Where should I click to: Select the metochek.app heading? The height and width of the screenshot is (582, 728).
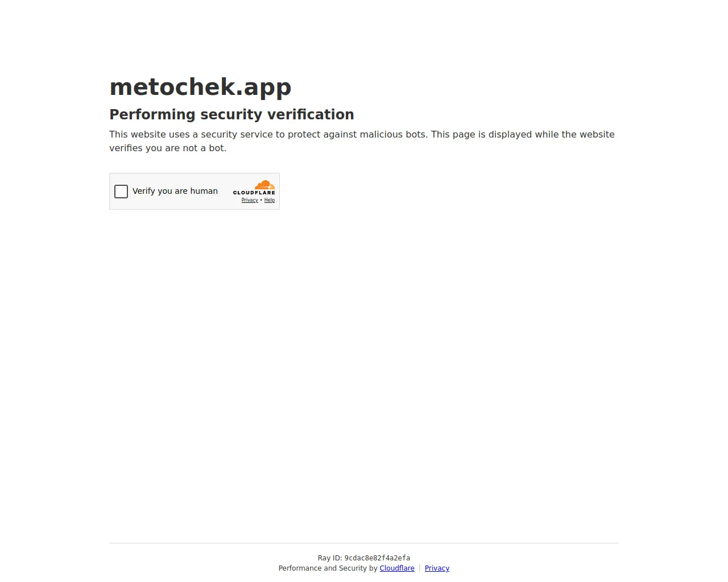(x=200, y=87)
